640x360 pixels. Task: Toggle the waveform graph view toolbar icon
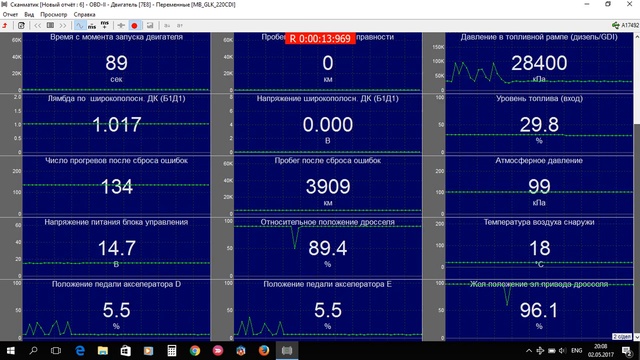click(80, 26)
